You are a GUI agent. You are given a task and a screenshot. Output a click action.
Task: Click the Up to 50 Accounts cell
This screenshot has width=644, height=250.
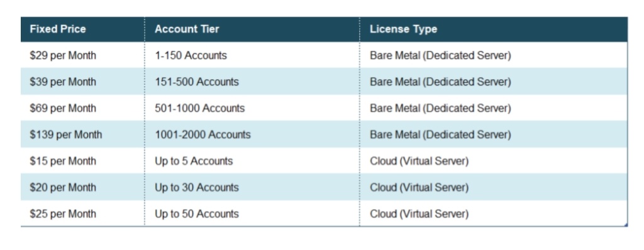click(252, 214)
